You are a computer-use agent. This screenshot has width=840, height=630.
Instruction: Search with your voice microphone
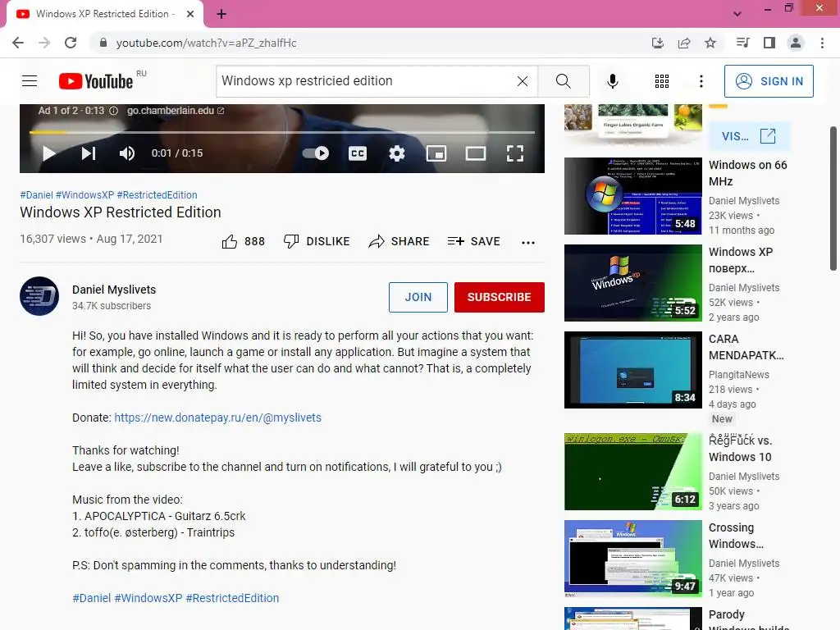[612, 81]
